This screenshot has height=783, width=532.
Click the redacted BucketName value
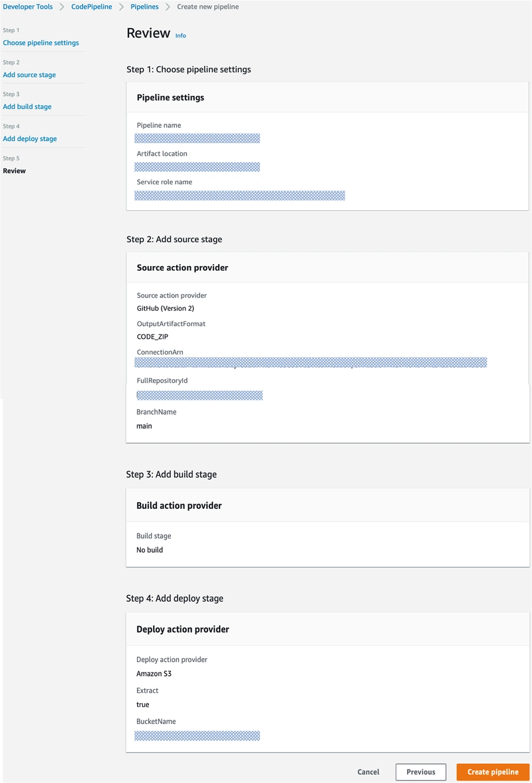197,736
